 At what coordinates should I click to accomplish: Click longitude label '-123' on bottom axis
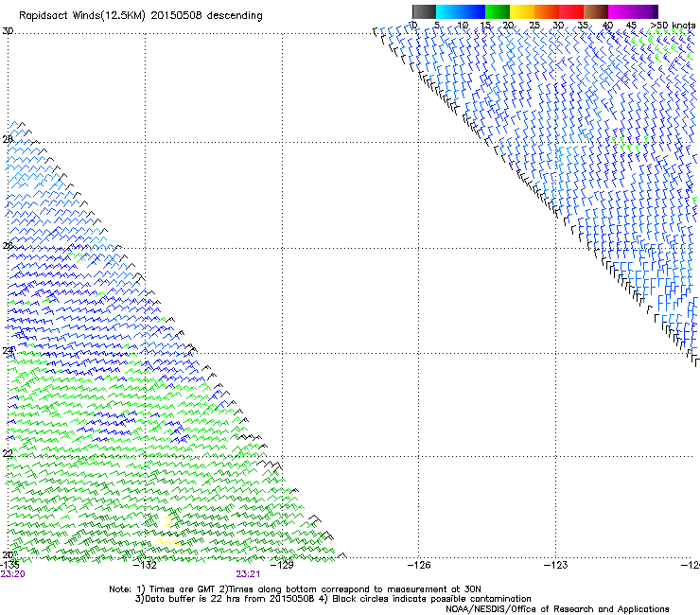[556, 565]
